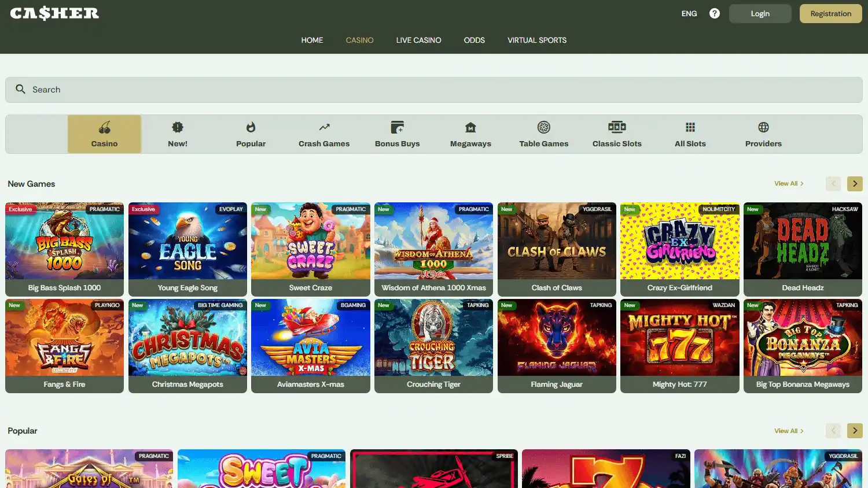Open the HOME menu item

point(312,40)
